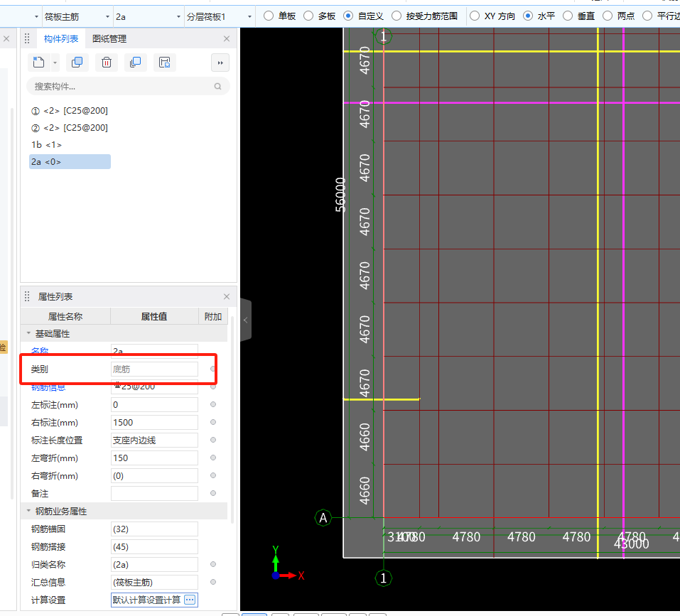The height and width of the screenshot is (616, 680).
Task: Click the bottom axis 1 bubble marker
Action: [x=384, y=578]
